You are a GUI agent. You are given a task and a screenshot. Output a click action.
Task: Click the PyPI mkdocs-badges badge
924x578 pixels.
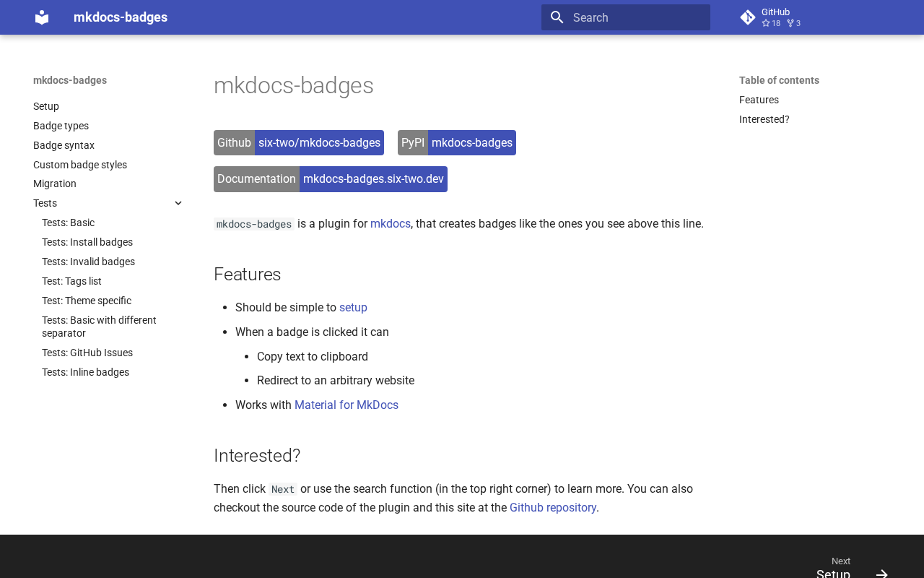[x=456, y=142]
